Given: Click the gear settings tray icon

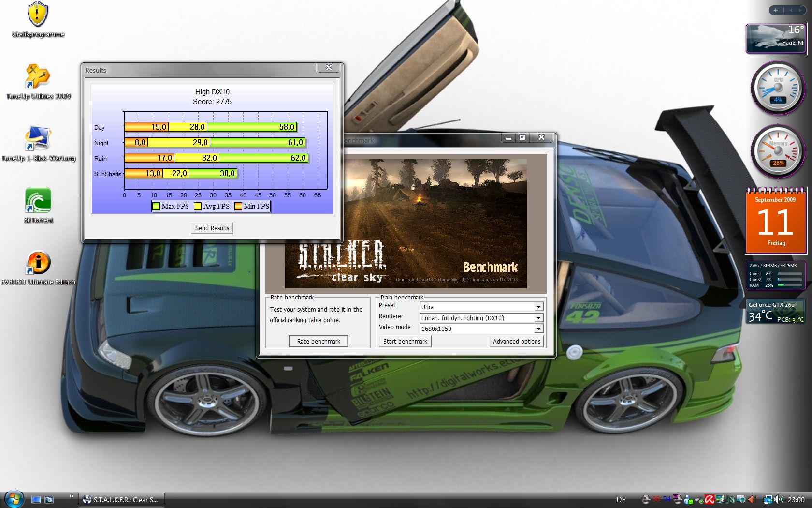Looking at the screenshot, I should 741,500.
